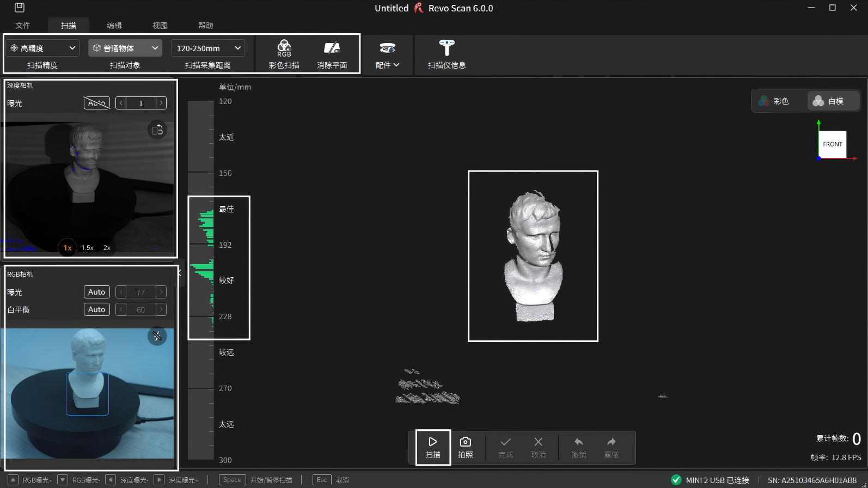Click the capture photo (拍照) camera icon
This screenshot has height=488, width=868.
(465, 442)
